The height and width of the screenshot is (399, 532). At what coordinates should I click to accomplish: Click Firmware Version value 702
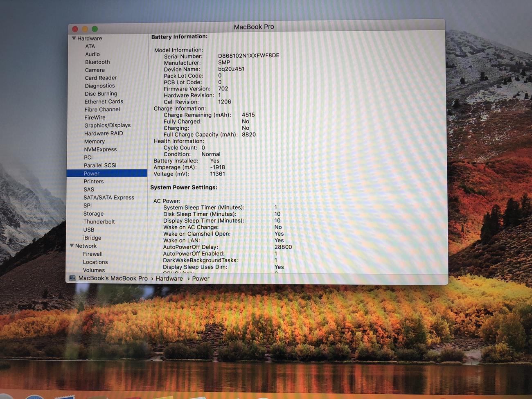coord(223,89)
